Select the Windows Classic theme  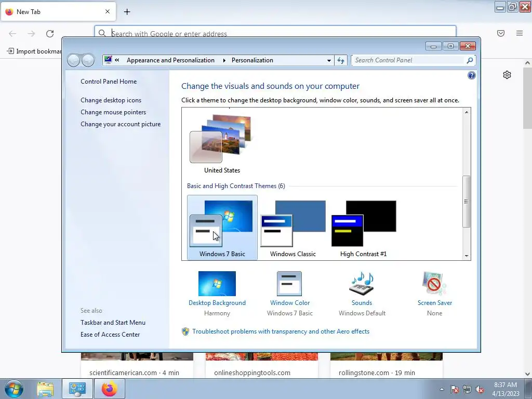click(293, 228)
